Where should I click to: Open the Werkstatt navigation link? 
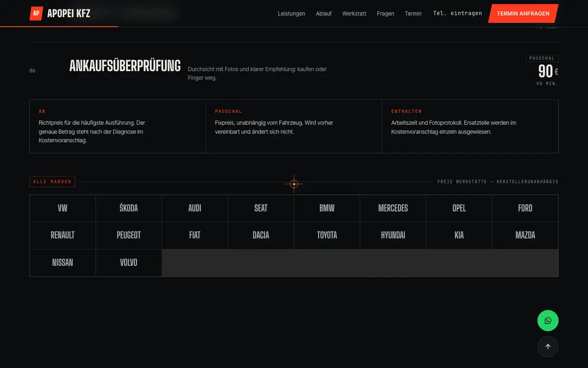pyautogui.click(x=354, y=14)
